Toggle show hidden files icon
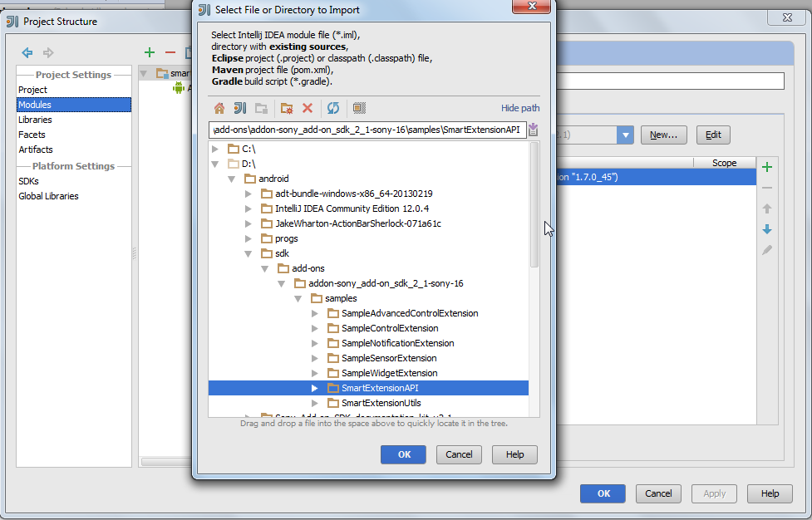 (x=359, y=108)
